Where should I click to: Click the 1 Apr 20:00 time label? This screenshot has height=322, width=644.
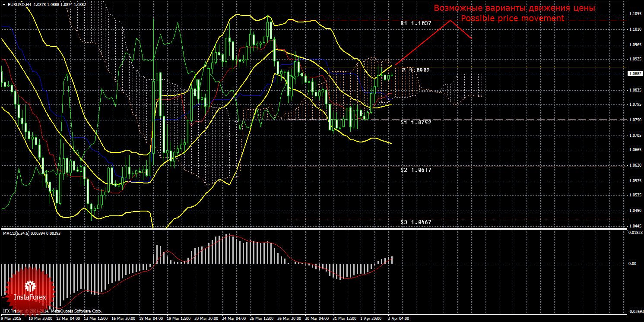pos(371,319)
